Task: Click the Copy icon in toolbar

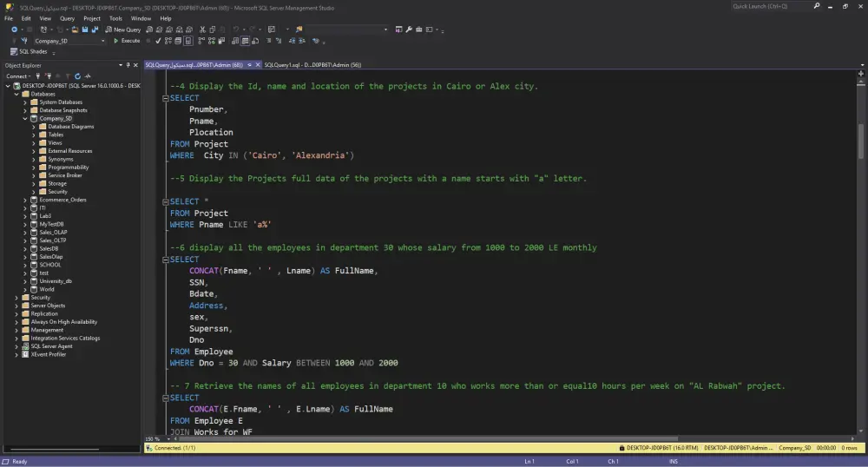Action: coord(212,30)
